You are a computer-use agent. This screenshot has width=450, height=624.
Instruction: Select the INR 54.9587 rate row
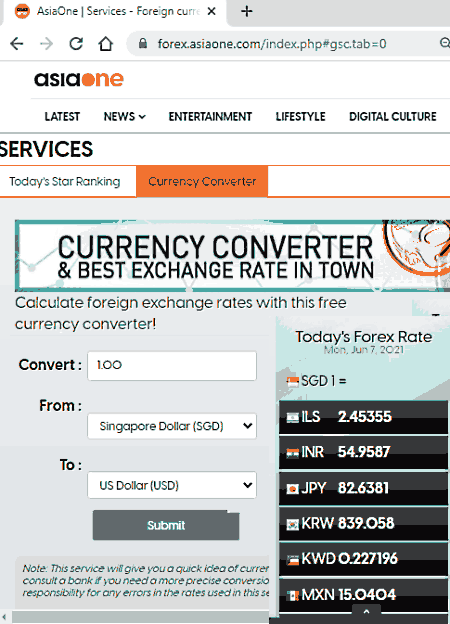363,452
